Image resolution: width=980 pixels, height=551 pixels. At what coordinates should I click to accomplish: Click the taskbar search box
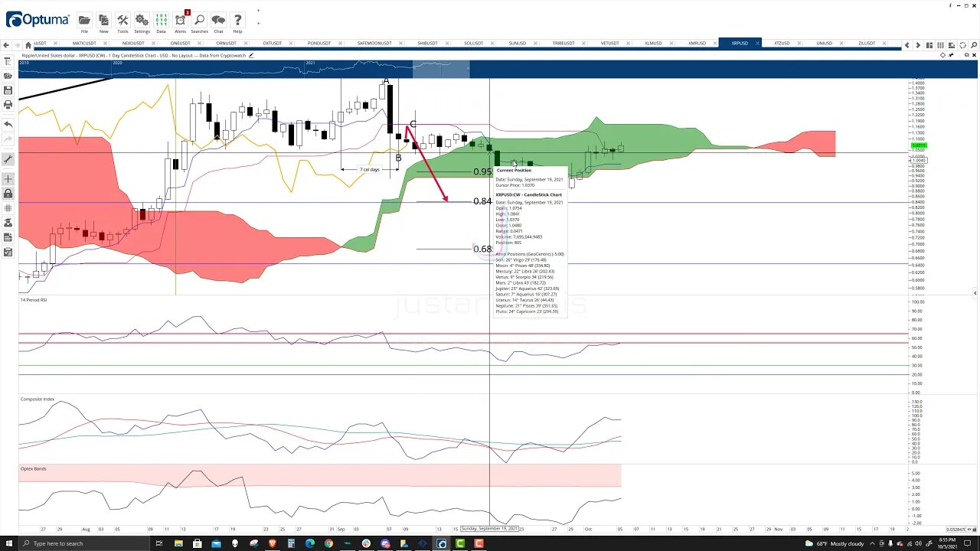pos(84,543)
